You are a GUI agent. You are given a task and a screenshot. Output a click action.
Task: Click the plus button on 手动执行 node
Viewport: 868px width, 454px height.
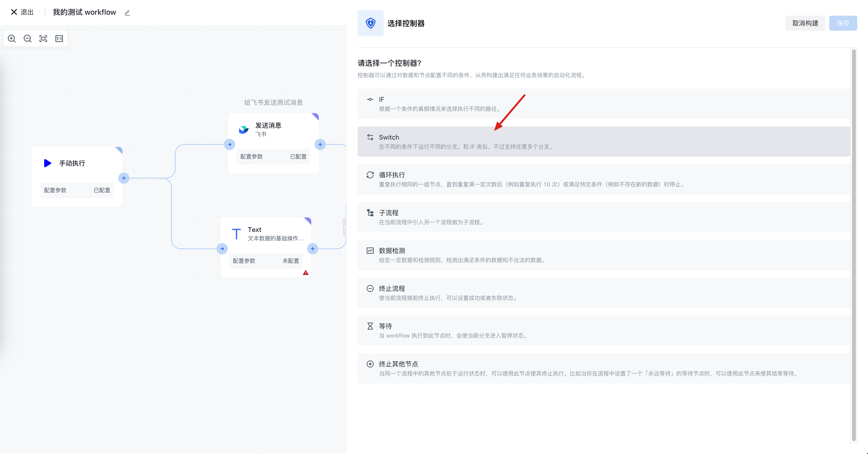point(124,178)
